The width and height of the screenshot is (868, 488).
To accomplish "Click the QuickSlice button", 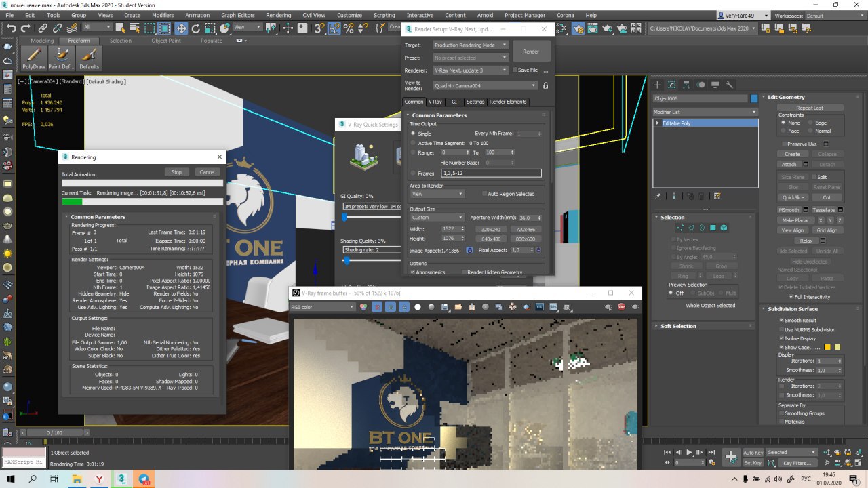I will 793,197.
